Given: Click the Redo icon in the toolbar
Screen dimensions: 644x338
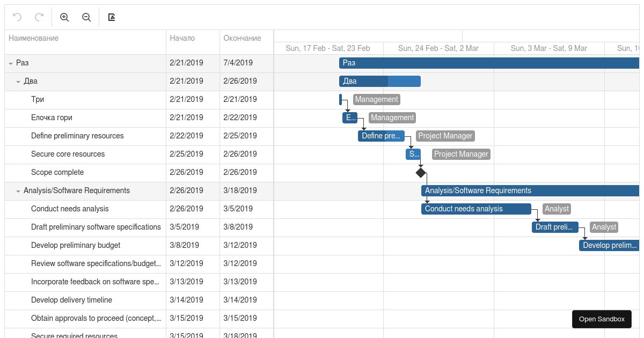Looking at the screenshot, I should click(38, 17).
